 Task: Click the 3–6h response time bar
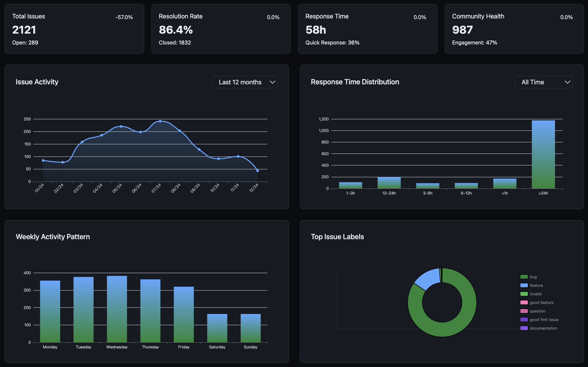coord(428,186)
